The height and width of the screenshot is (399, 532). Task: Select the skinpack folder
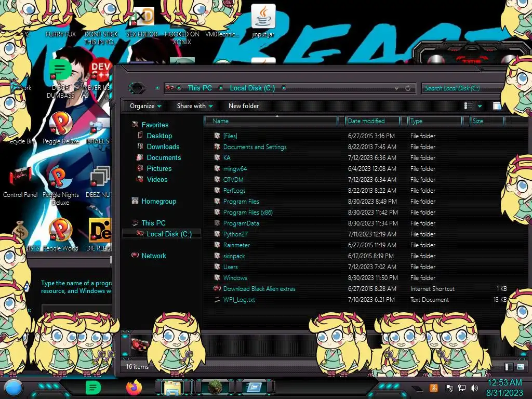click(x=234, y=256)
